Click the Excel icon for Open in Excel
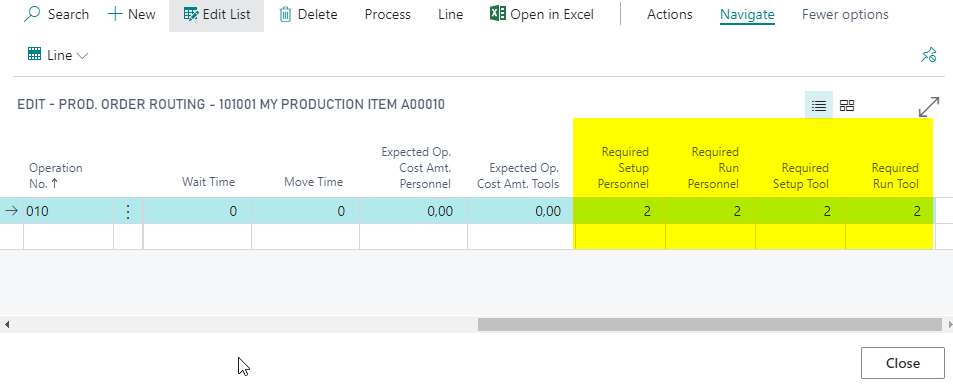Image resolution: width=953 pixels, height=384 pixels. tap(497, 14)
